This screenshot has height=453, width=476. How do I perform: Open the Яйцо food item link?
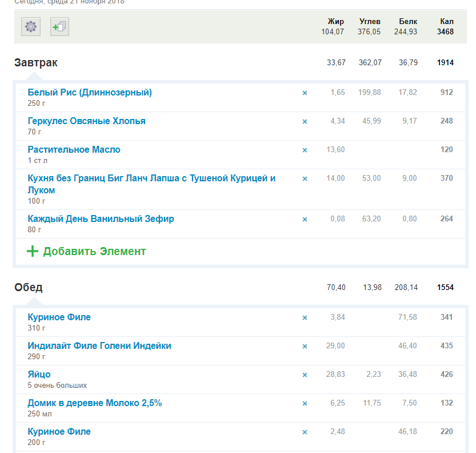[x=39, y=375]
